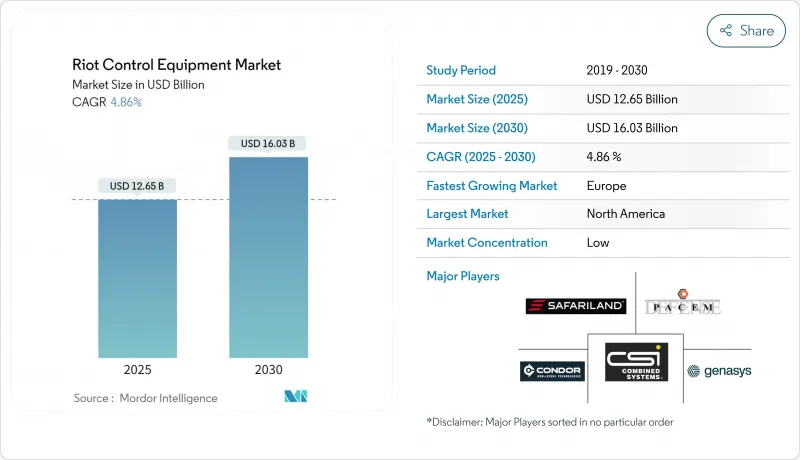Click the 2030 axis label
Viewport: 800px width, 460px height.
(x=268, y=370)
